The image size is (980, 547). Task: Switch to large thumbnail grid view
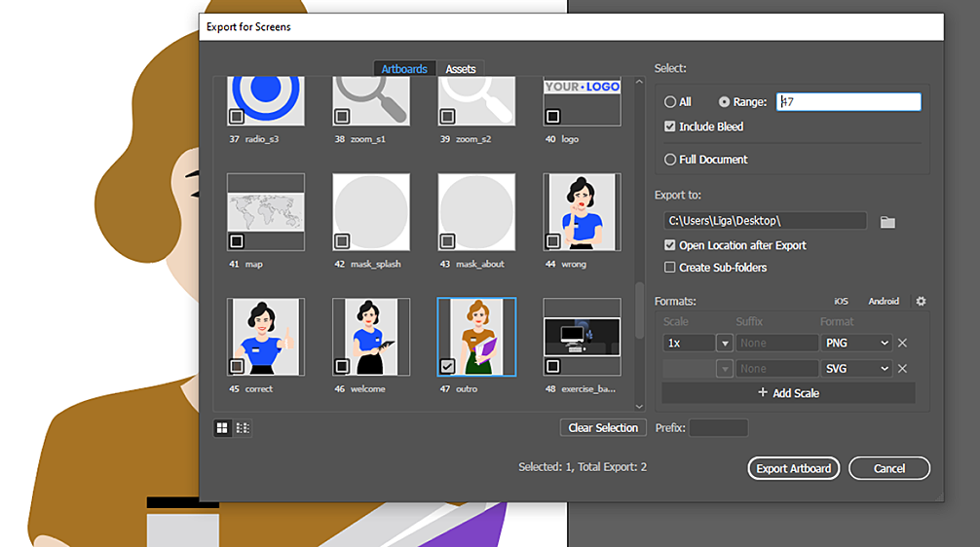pyautogui.click(x=222, y=427)
